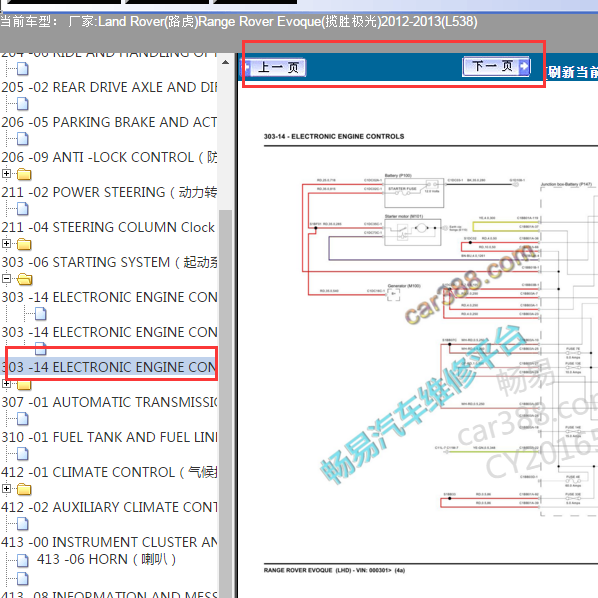Click page icon for 205 -02 REAR DRIVE AXLE
Screen dimensions: 598x598
coord(23,69)
